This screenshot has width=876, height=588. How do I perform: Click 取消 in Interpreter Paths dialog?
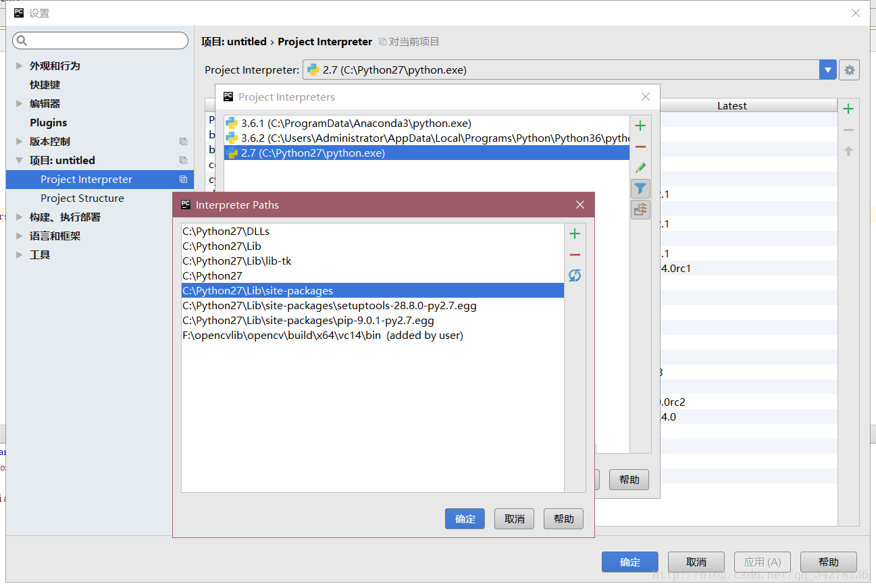[x=514, y=518]
